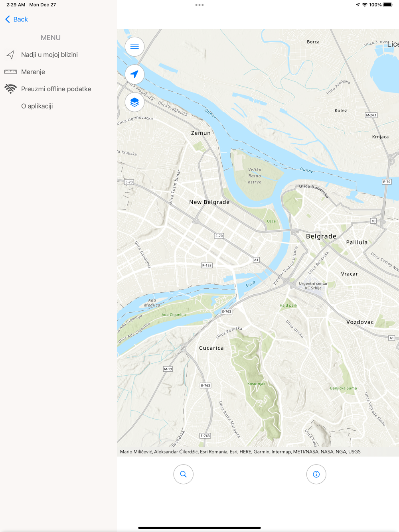399x532 pixels.
Task: Open O aplikaciji
Action: pyautogui.click(x=37, y=106)
